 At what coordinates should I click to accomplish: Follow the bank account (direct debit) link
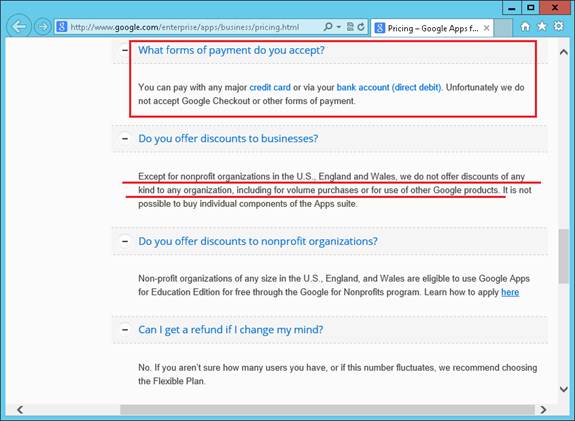coord(389,88)
